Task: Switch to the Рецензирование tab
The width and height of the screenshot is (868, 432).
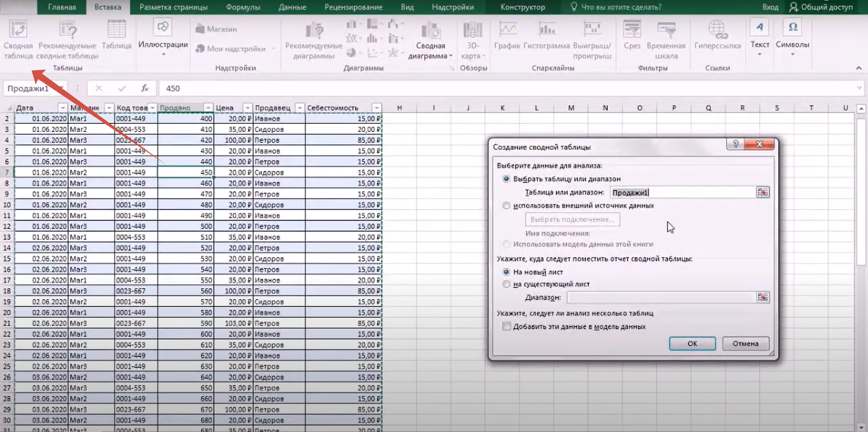Action: [x=353, y=7]
